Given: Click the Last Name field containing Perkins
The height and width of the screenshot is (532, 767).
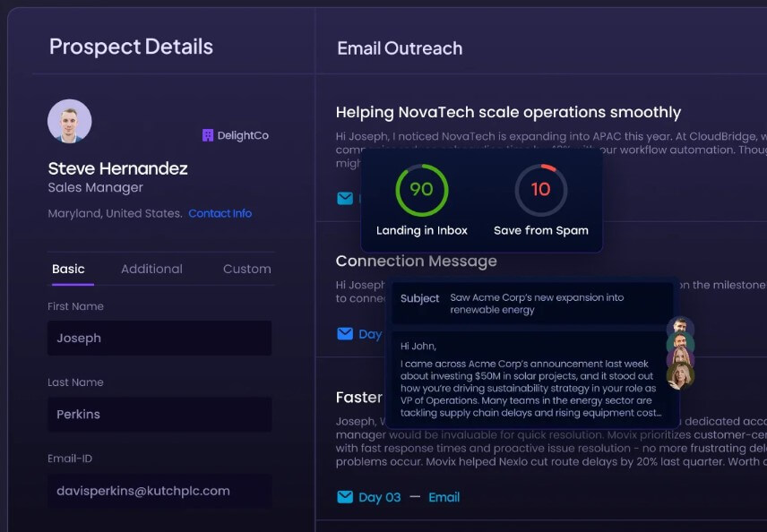Looking at the screenshot, I should [159, 414].
